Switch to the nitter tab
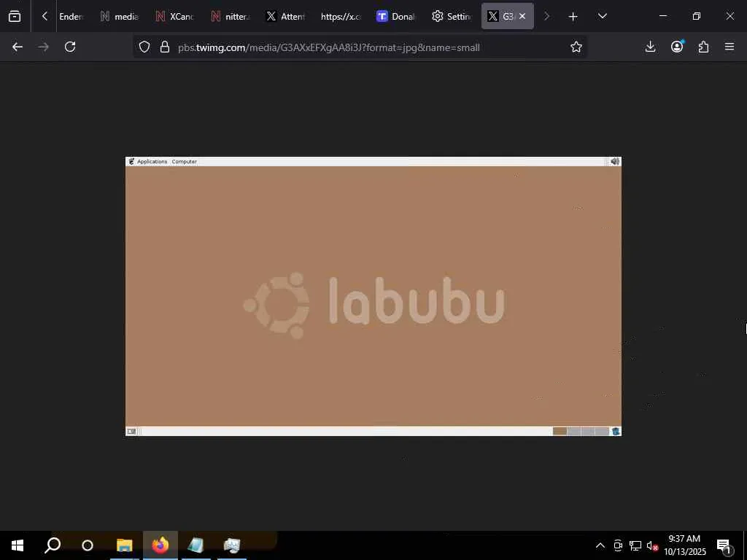747x560 pixels. [x=231, y=16]
